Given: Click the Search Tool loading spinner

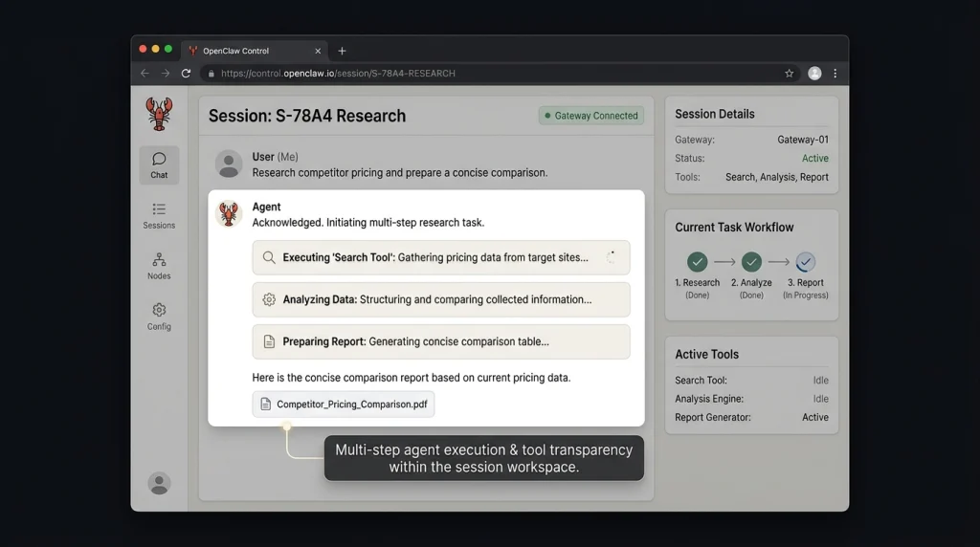Looking at the screenshot, I should pyautogui.click(x=611, y=257).
